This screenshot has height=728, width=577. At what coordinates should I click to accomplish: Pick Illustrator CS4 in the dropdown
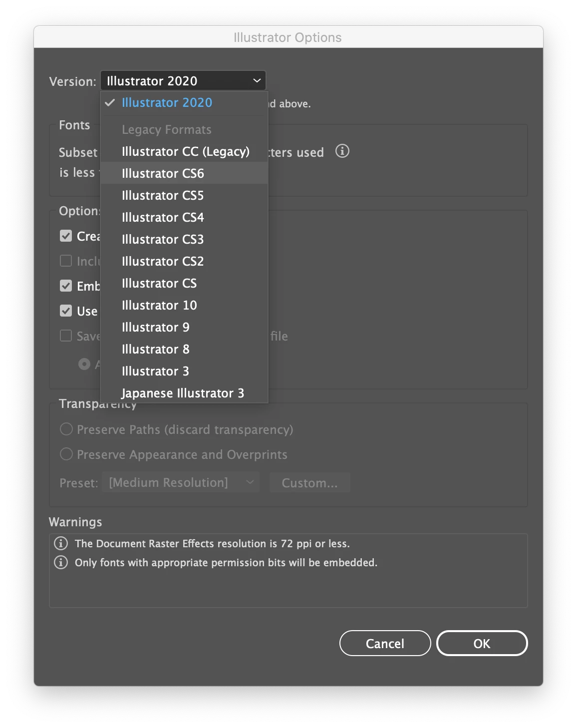pyautogui.click(x=184, y=217)
